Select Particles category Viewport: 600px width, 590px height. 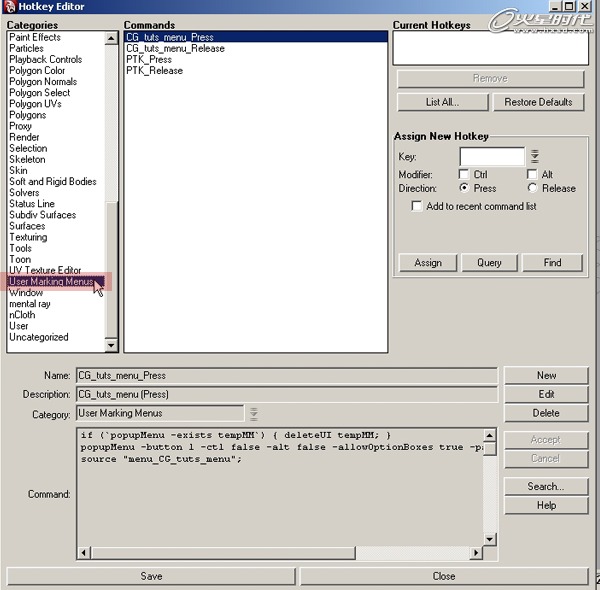56,48
